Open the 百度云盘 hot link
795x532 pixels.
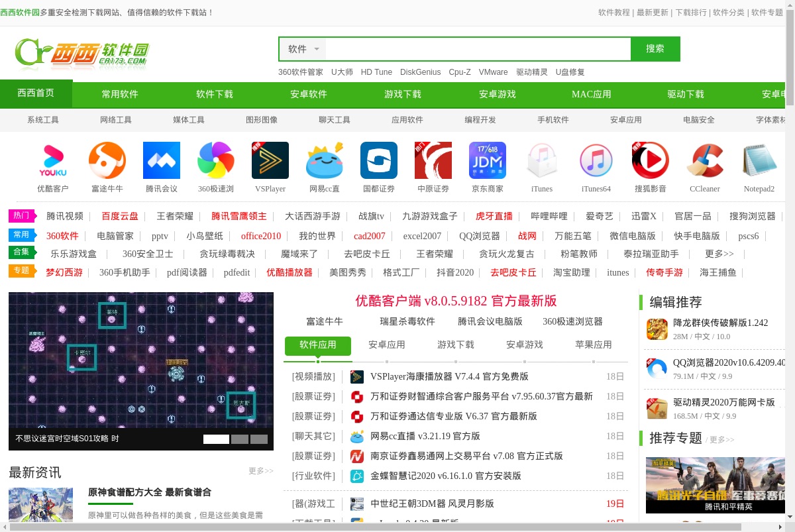pos(120,216)
